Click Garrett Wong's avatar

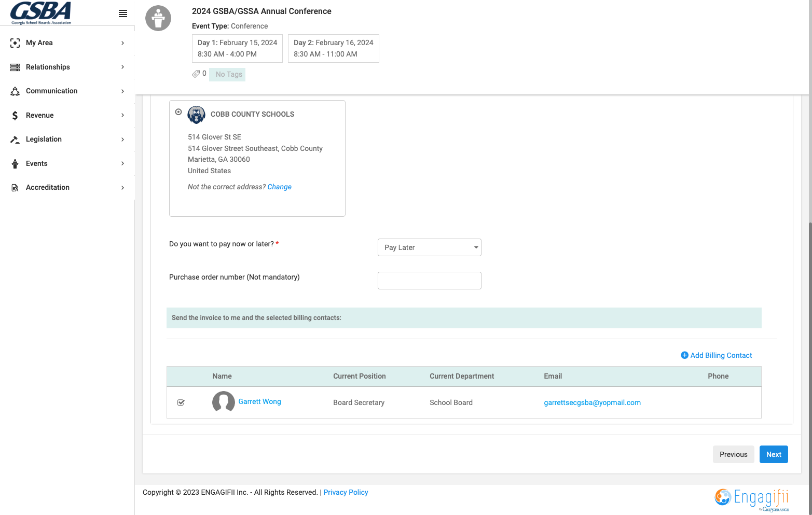pos(224,402)
